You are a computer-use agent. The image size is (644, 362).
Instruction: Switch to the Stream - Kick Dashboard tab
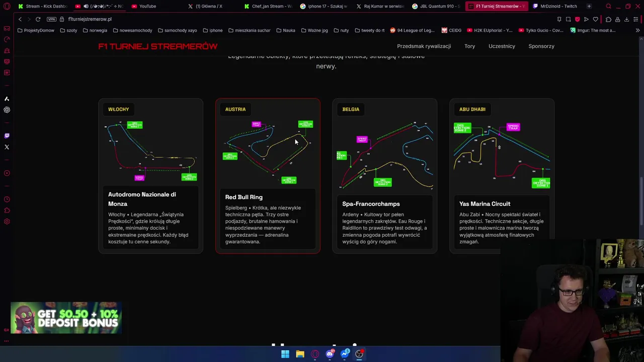[x=43, y=6]
